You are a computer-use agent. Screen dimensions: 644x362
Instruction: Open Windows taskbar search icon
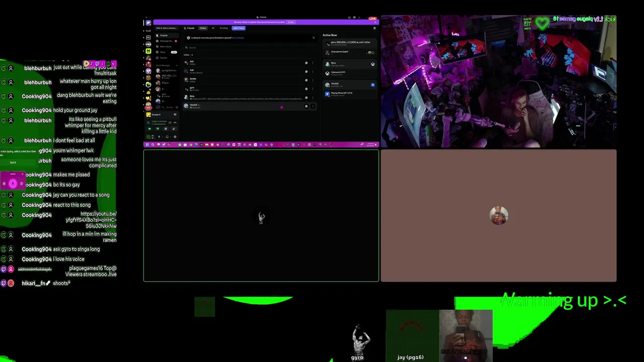152,145
